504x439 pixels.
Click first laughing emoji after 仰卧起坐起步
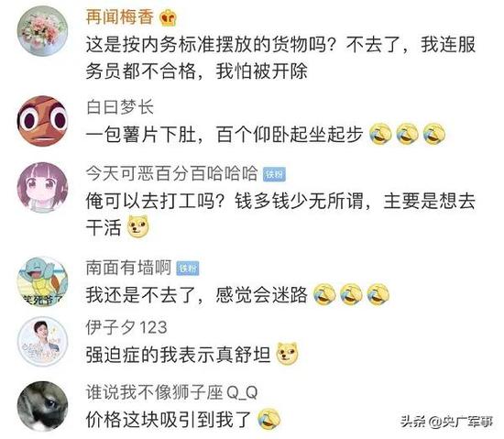[380, 134]
